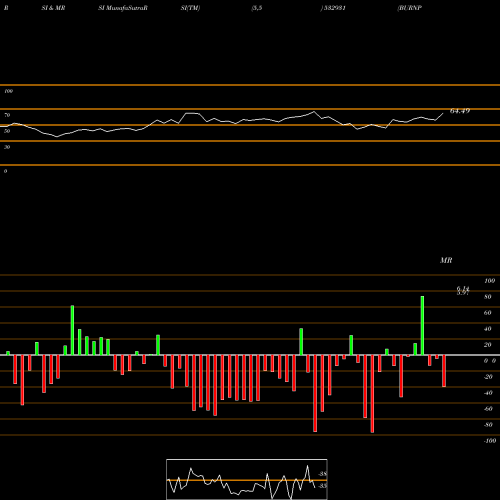Click the ')532931' code in the header
The height and width of the screenshot is (500, 500).
tap(333, 8)
